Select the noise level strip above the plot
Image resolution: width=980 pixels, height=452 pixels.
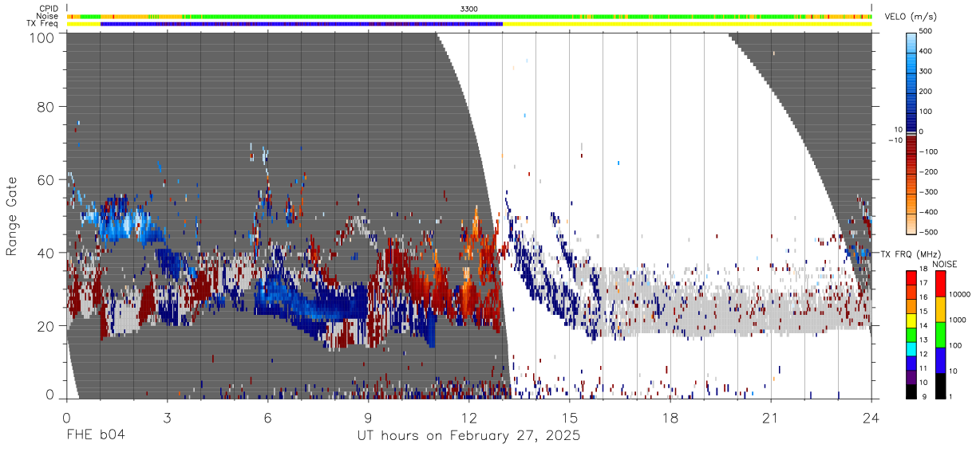coord(468,16)
